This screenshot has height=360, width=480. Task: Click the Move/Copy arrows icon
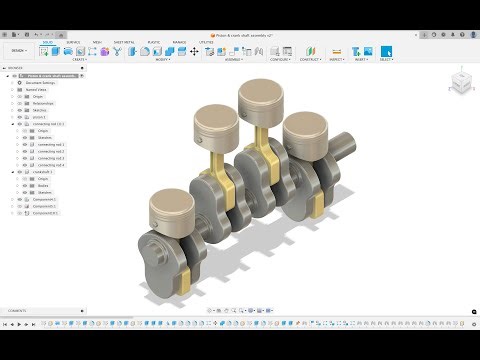point(194,51)
